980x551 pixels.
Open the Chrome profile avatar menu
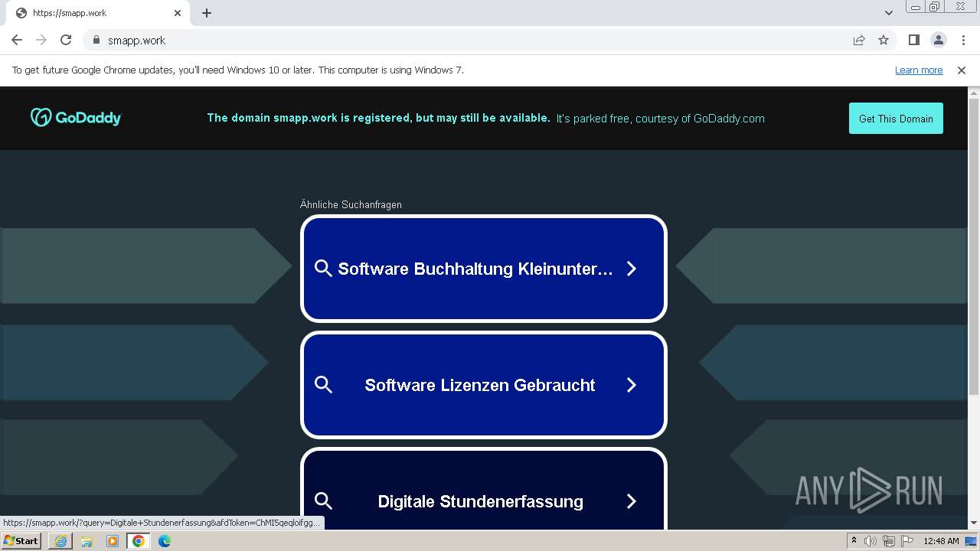(939, 40)
